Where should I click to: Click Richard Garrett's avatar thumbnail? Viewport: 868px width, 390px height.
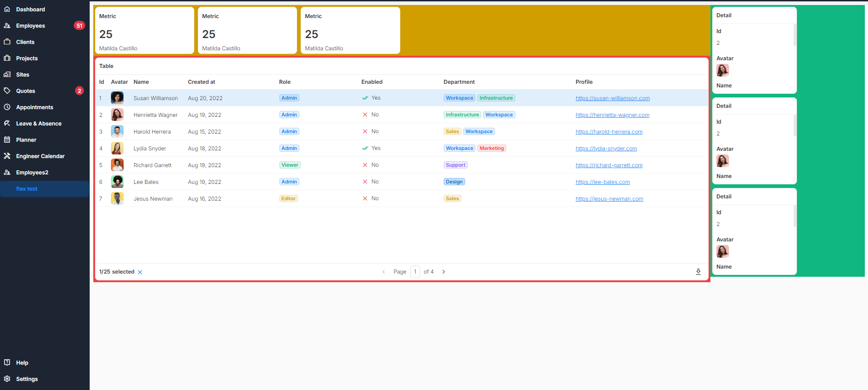(x=117, y=165)
